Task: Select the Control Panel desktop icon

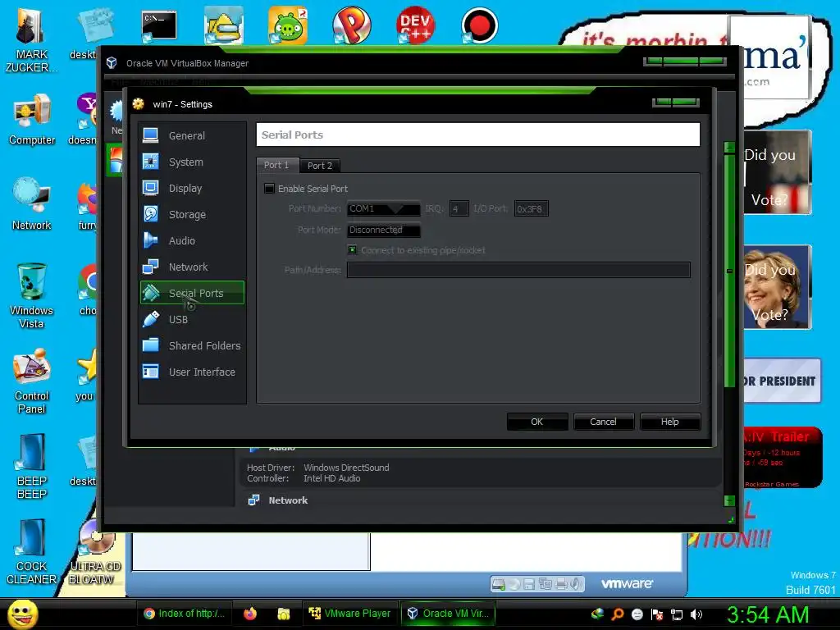Action: point(32,381)
